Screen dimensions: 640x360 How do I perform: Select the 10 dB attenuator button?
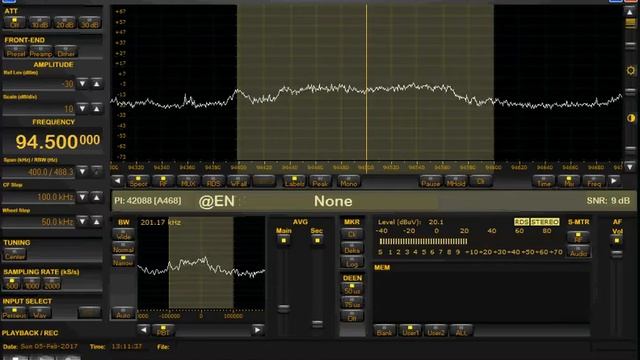click(40, 23)
